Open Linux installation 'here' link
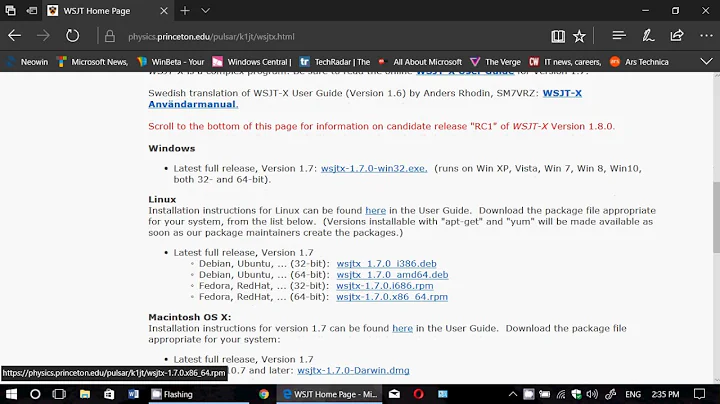 pyautogui.click(x=376, y=211)
